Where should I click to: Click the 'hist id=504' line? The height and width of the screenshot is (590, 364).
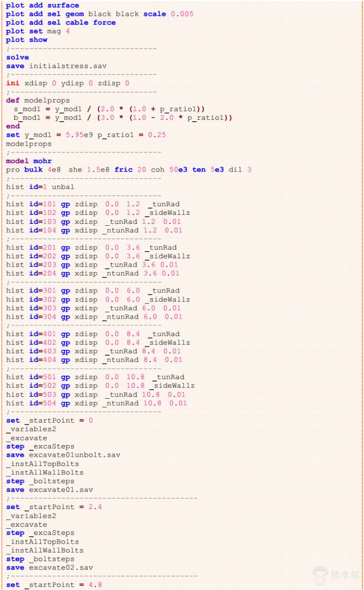96,403
